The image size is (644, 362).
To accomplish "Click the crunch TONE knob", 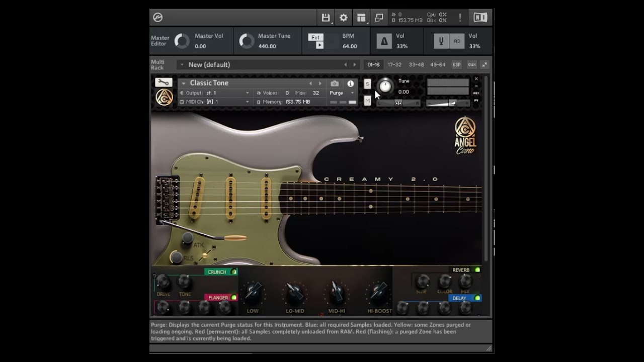I will click(x=185, y=282).
